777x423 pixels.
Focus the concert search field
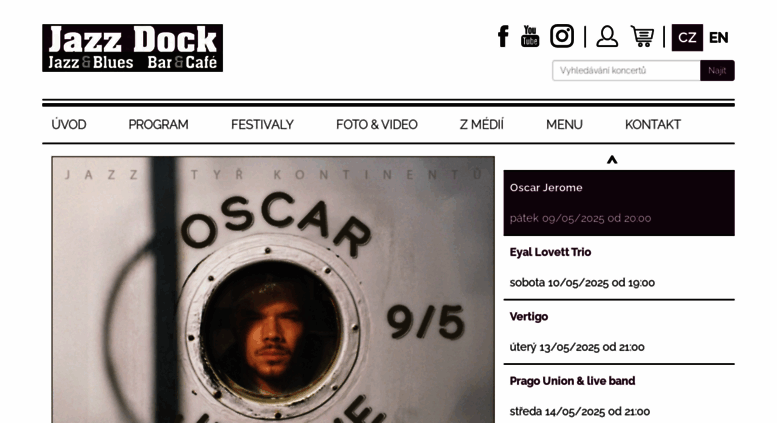pyautogui.click(x=626, y=70)
